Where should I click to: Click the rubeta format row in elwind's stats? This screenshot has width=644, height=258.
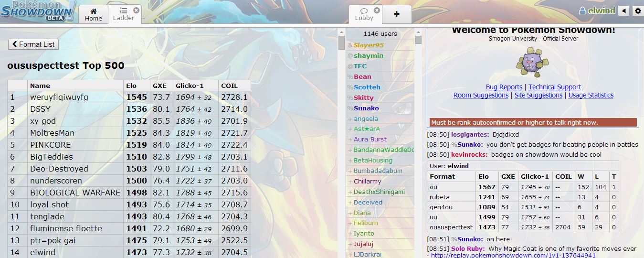point(523,197)
